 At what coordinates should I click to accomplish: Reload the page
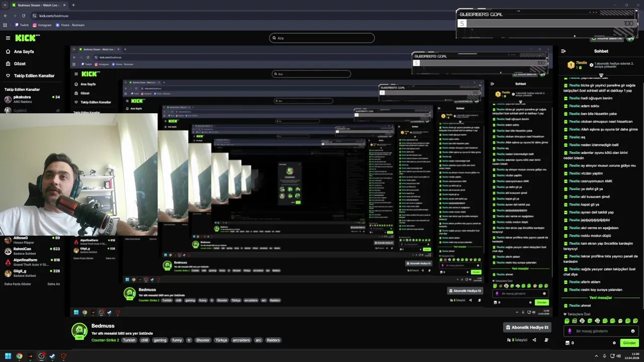pos(23,16)
